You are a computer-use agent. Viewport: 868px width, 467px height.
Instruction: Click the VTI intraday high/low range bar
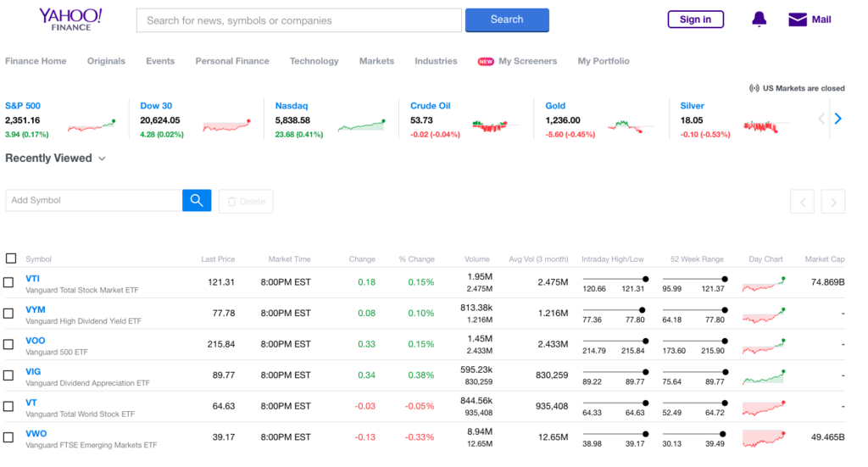615,279
